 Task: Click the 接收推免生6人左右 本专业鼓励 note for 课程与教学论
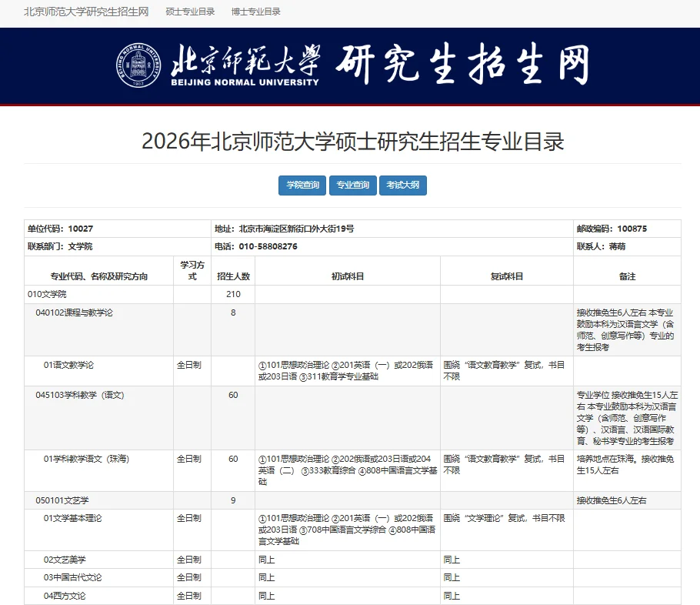[x=625, y=329]
